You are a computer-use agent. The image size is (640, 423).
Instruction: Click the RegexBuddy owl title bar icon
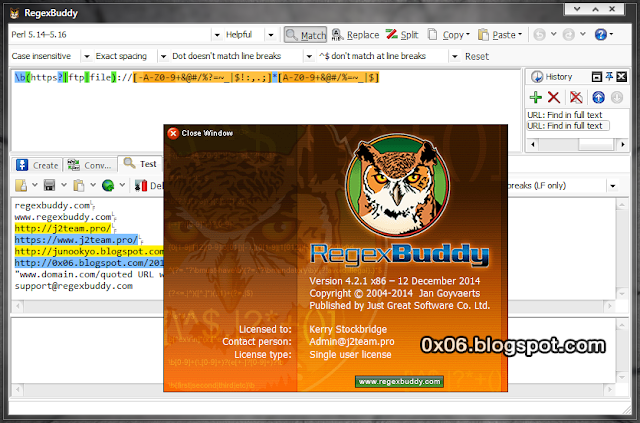tap(15, 13)
